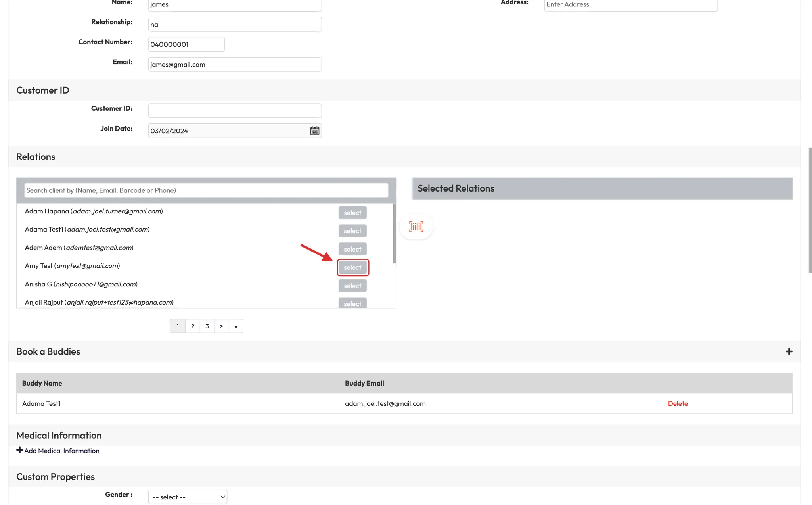Select Amy Test as a relation
Screen dimensions: 812x505
pyautogui.click(x=352, y=267)
